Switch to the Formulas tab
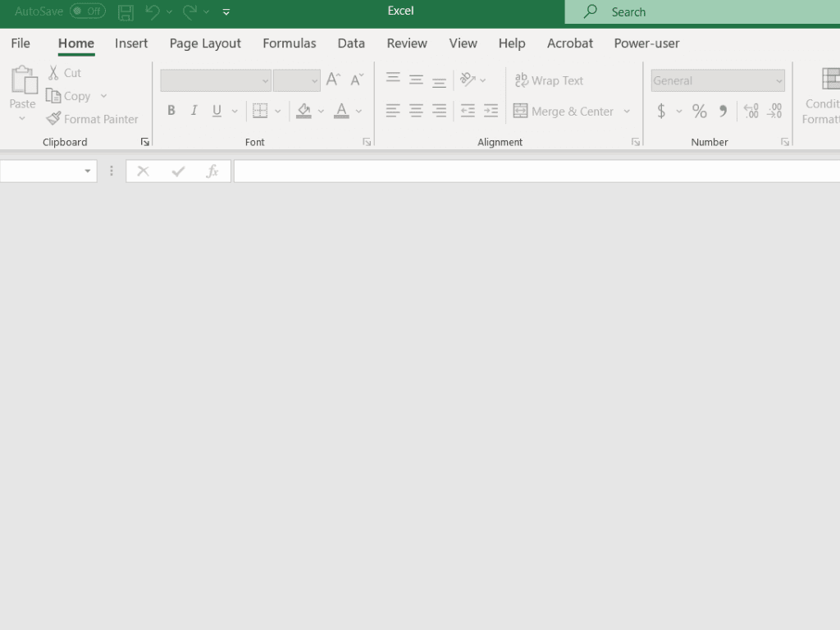The width and height of the screenshot is (840, 630). point(289,43)
